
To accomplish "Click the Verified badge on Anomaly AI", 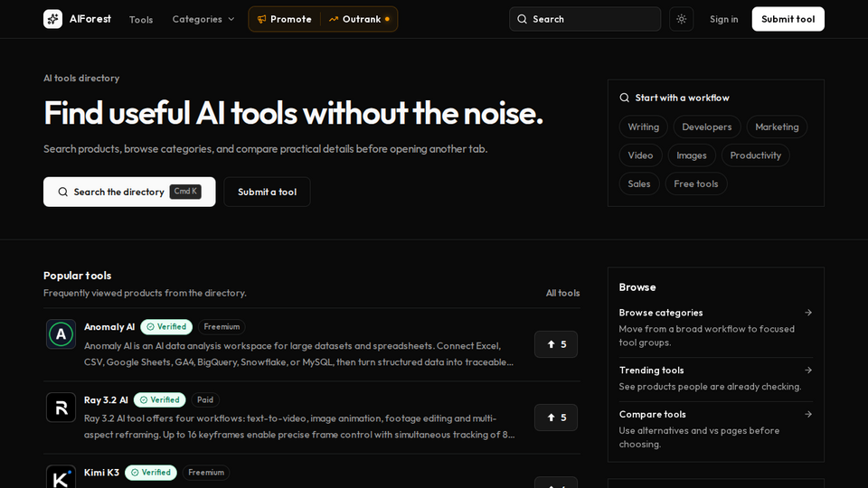I will coord(166,327).
